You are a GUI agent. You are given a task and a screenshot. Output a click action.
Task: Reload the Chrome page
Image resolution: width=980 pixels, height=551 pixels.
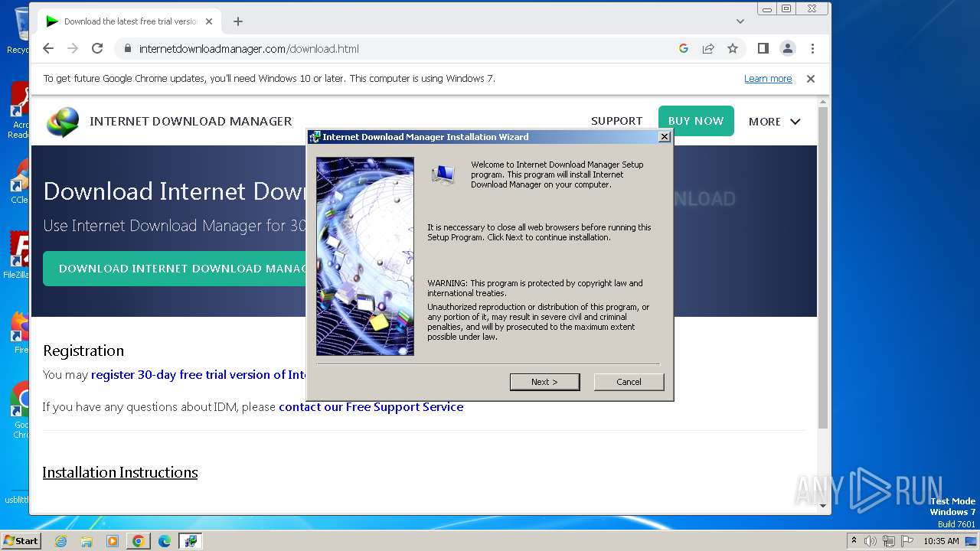click(x=97, y=48)
